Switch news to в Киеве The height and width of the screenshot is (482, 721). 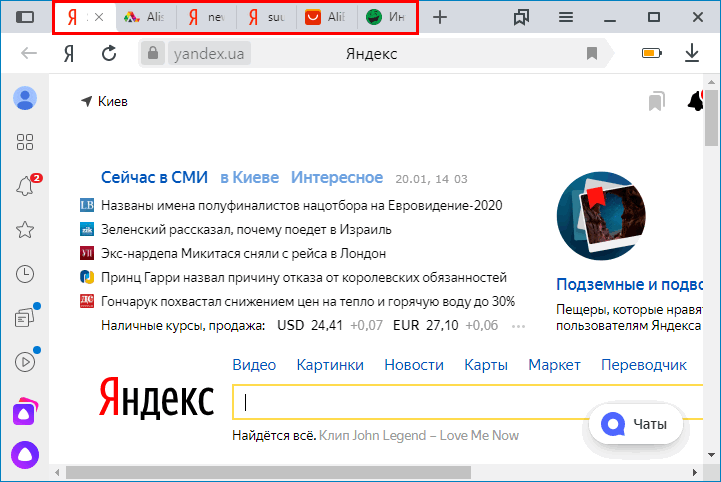249,178
